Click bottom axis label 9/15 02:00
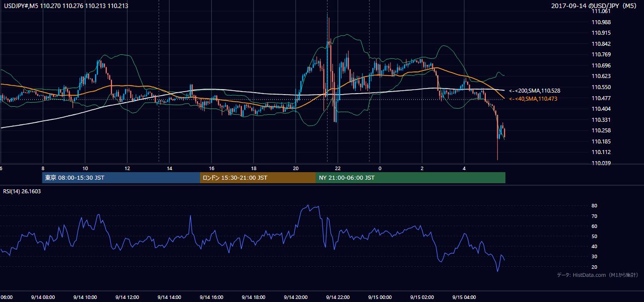 422,297
